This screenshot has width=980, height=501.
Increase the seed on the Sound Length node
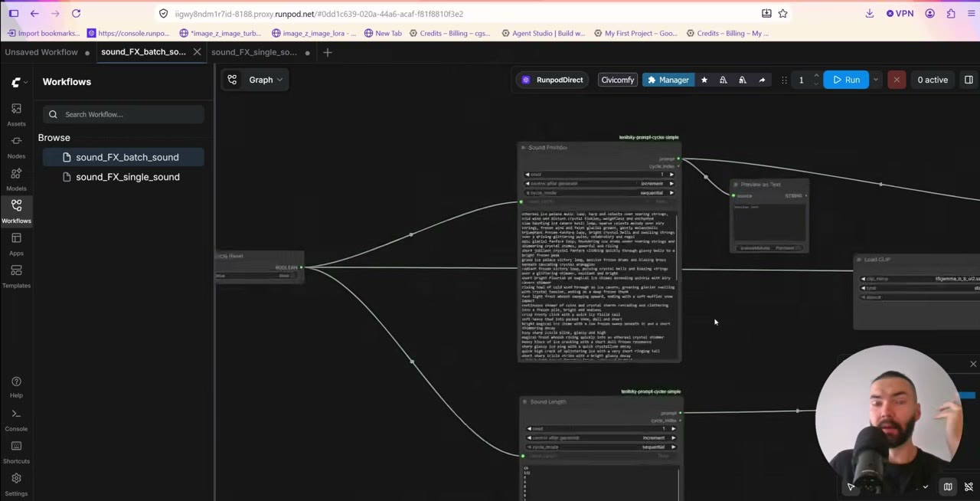click(672, 428)
